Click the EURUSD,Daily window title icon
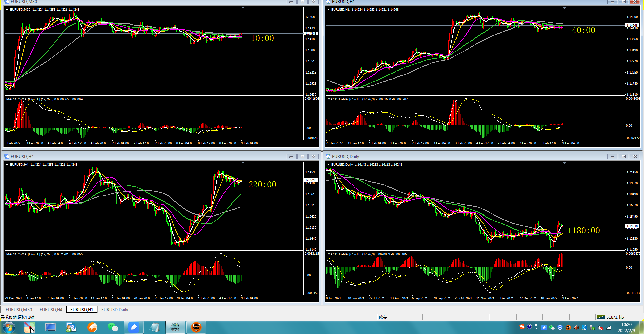The width and height of the screenshot is (644, 334). coord(328,156)
